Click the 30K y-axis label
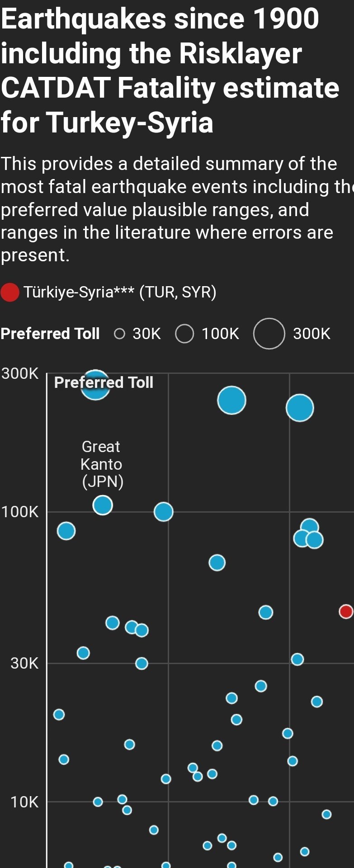354x868 pixels. click(24, 663)
